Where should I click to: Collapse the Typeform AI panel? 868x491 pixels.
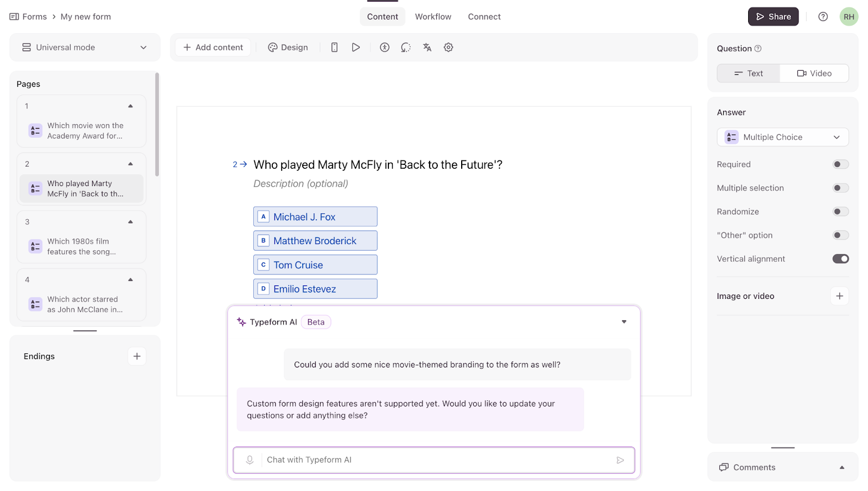[624, 322]
